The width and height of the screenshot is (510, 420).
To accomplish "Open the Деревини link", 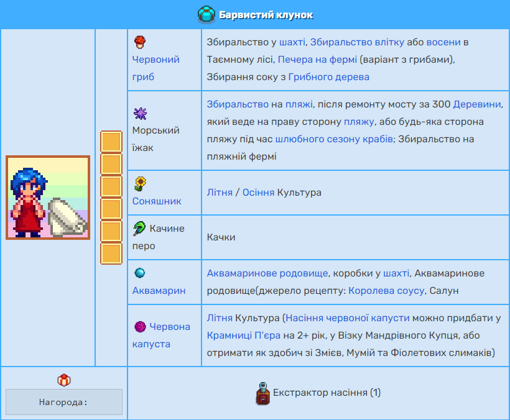I will (x=477, y=104).
